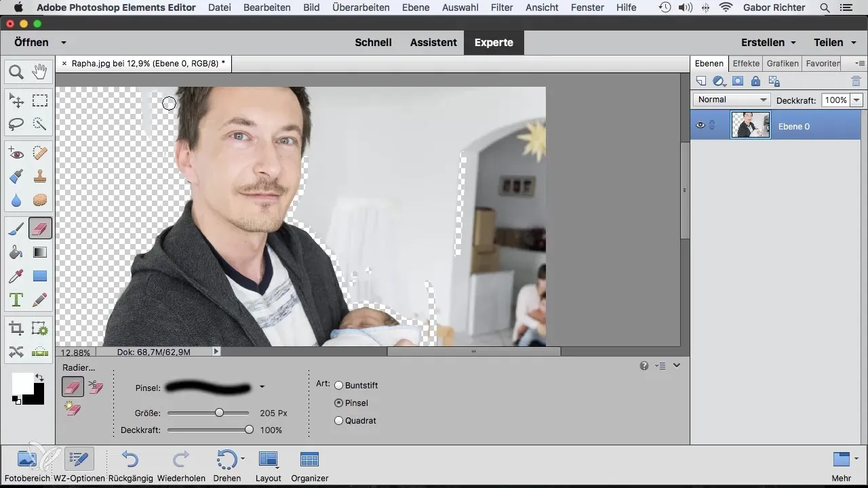Select the Blur water drop tool
868x488 pixels.
coord(16,200)
